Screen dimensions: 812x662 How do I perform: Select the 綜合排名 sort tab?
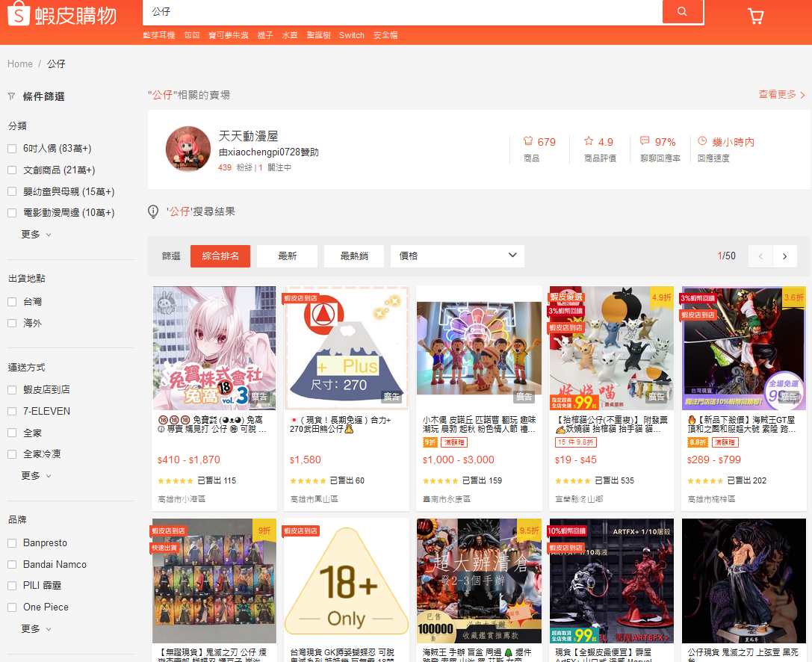[220, 256]
